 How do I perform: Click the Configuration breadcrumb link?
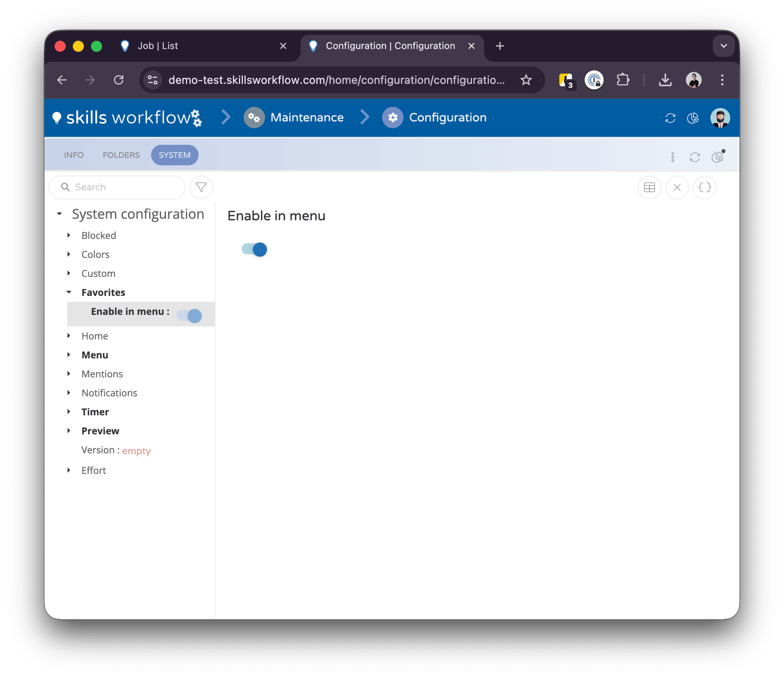447,117
